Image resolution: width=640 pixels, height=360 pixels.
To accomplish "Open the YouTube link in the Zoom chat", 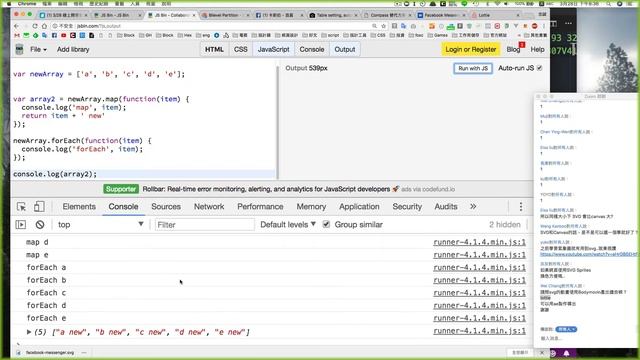I will 588,254.
